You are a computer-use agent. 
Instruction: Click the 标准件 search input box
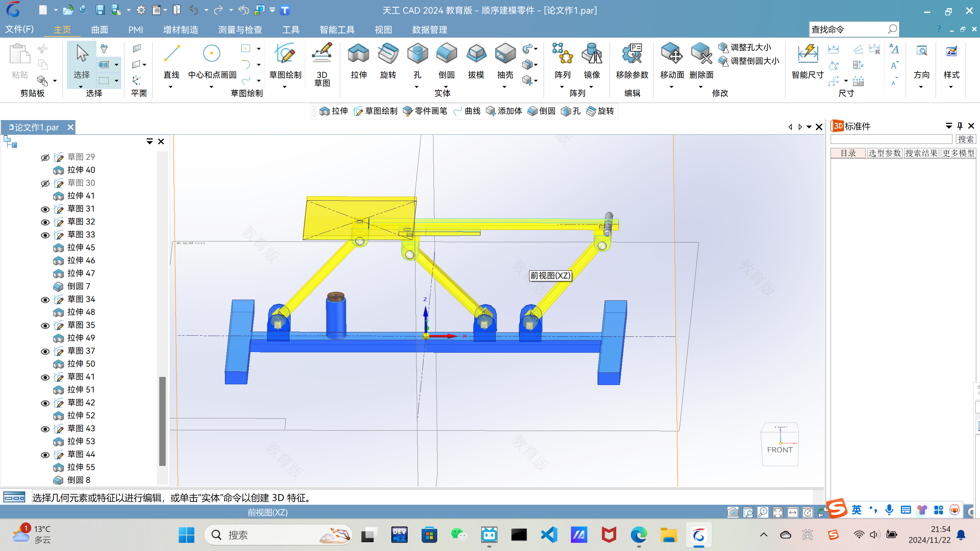click(x=891, y=139)
